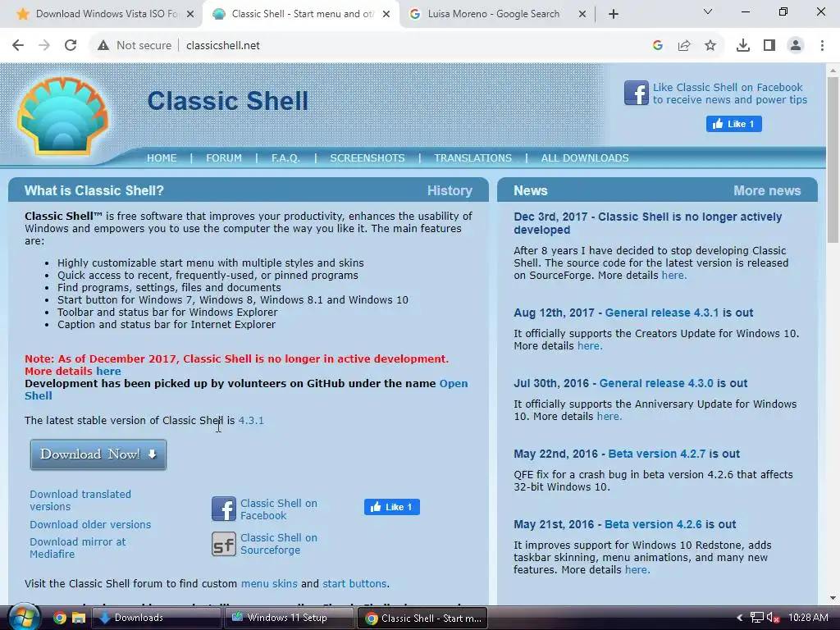Open Downloads window from taskbar

pos(157,618)
